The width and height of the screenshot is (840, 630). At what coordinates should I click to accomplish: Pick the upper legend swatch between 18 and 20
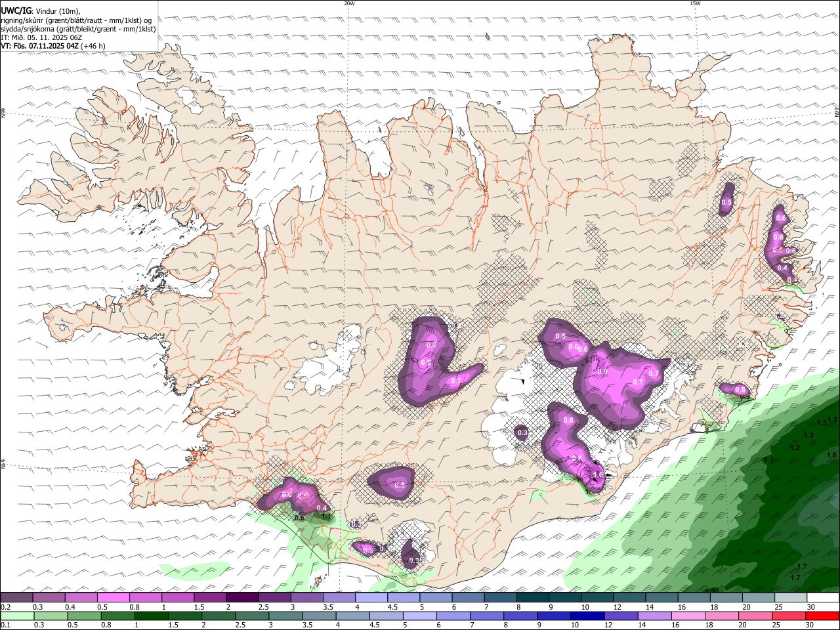[x=726, y=598]
